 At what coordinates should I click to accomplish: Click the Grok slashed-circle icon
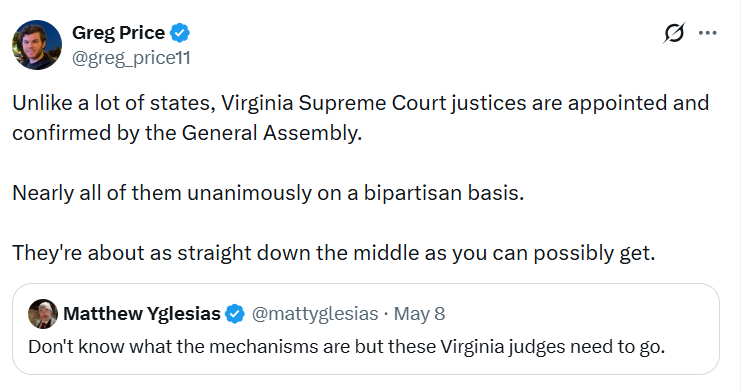click(x=674, y=33)
